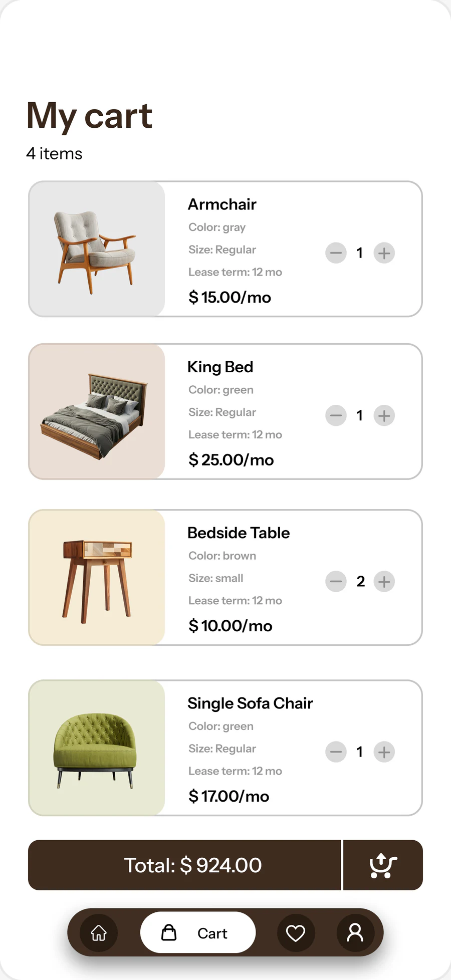451x980 pixels.
Task: Decrease the Bedside Table quantity
Action: 336,581
